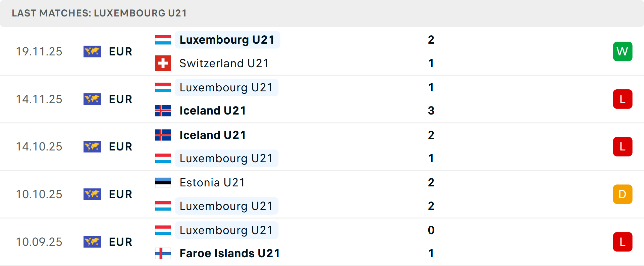Click the 14.10.25 match date
Screen dimensions: 644x266
(x=39, y=147)
